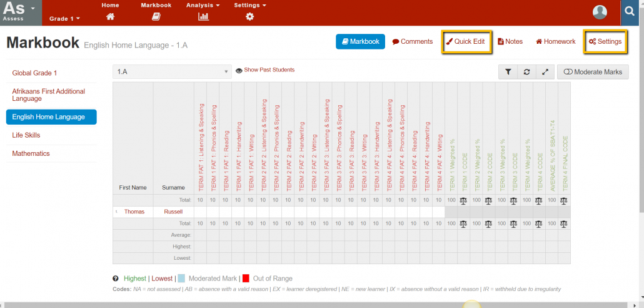Click the Quick Edit button
The width and height of the screenshot is (644, 308).
pos(465,41)
